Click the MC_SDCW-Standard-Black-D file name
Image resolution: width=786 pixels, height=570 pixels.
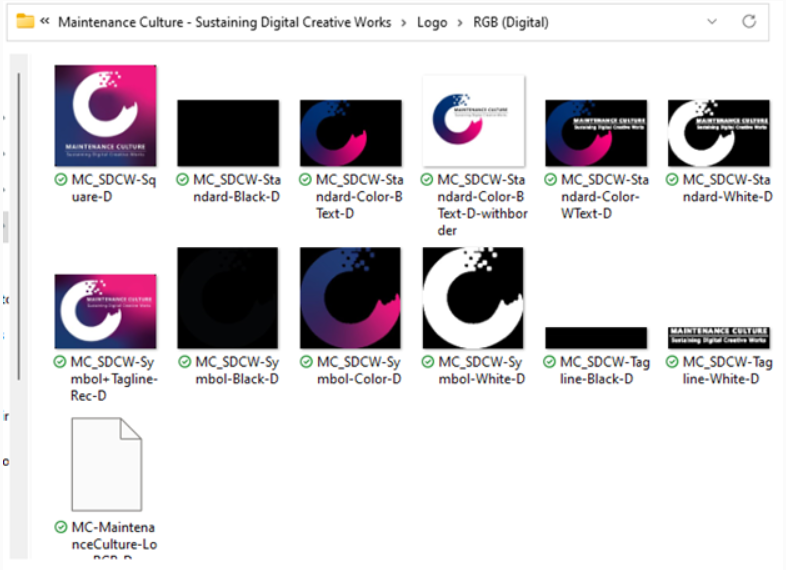coord(237,188)
